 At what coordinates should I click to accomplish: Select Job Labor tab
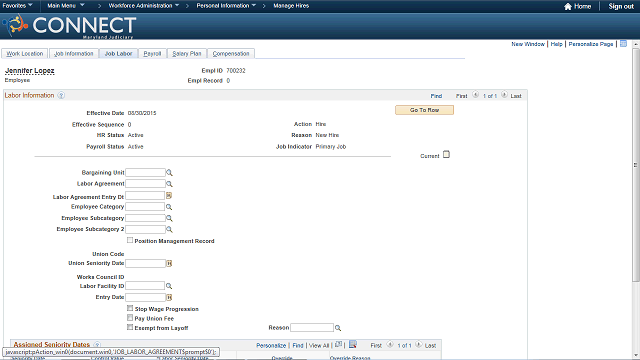tap(118, 53)
